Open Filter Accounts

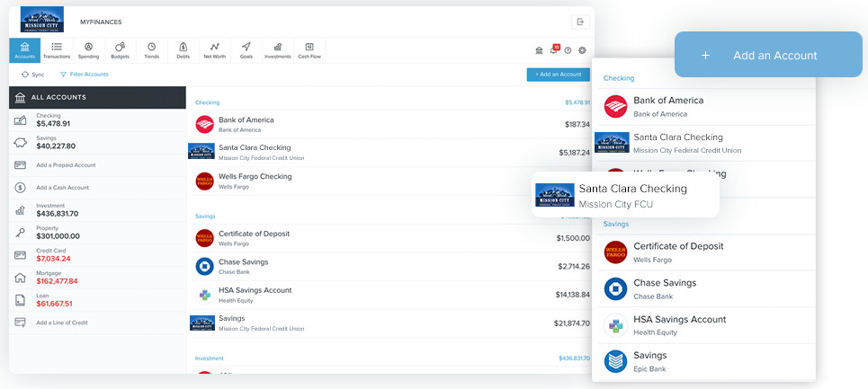(85, 74)
